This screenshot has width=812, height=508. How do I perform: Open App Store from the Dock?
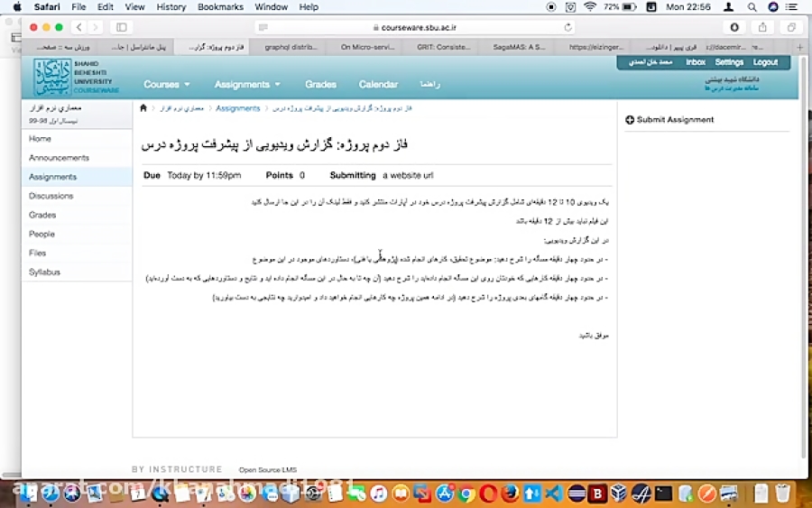click(444, 493)
